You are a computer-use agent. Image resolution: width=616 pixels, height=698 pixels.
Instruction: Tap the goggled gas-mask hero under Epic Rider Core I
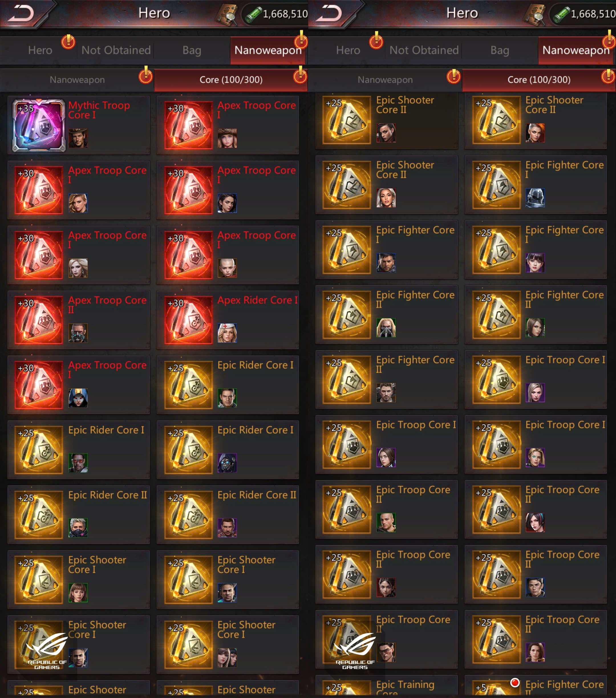[227, 463]
